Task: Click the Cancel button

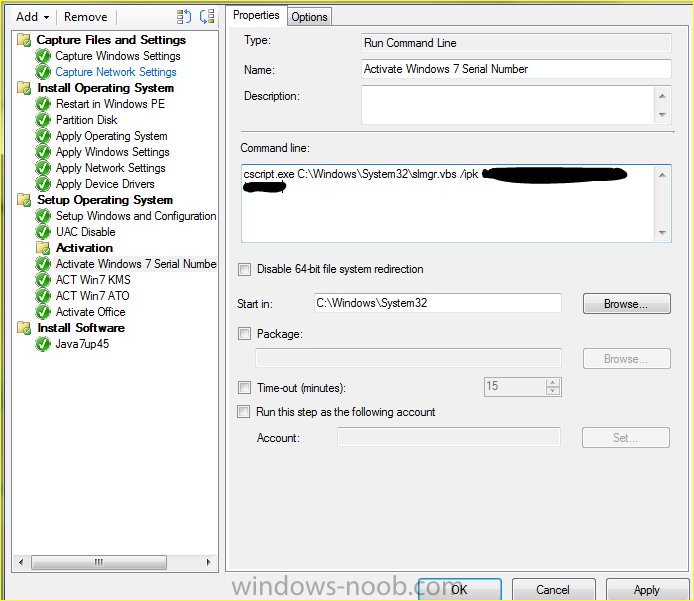Action: click(x=553, y=589)
